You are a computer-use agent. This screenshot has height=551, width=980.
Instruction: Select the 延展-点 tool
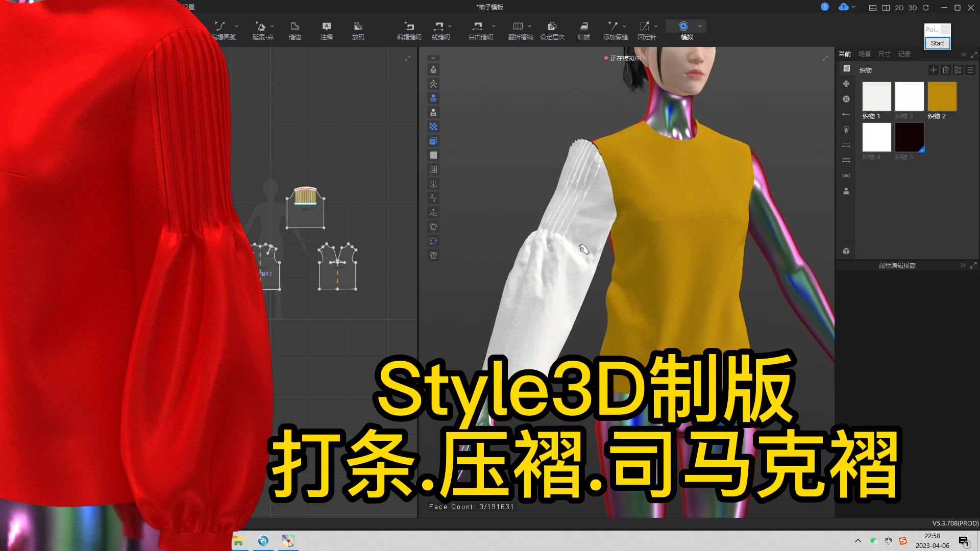pos(262,30)
